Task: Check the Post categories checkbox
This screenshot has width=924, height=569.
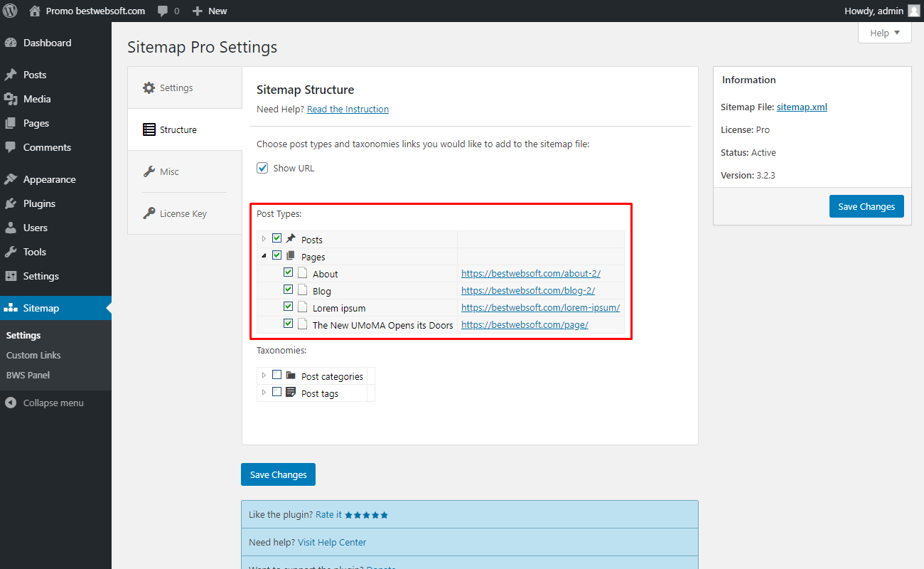Action: (277, 375)
